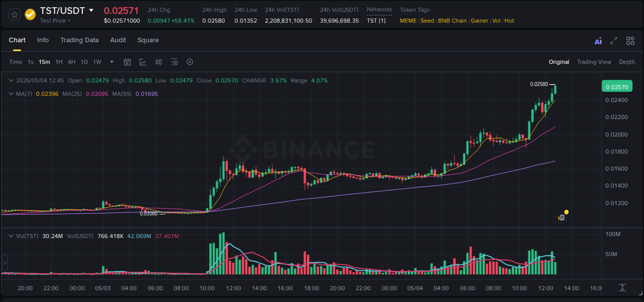Select the 1D interval
The image size is (644, 302).
(84, 62)
